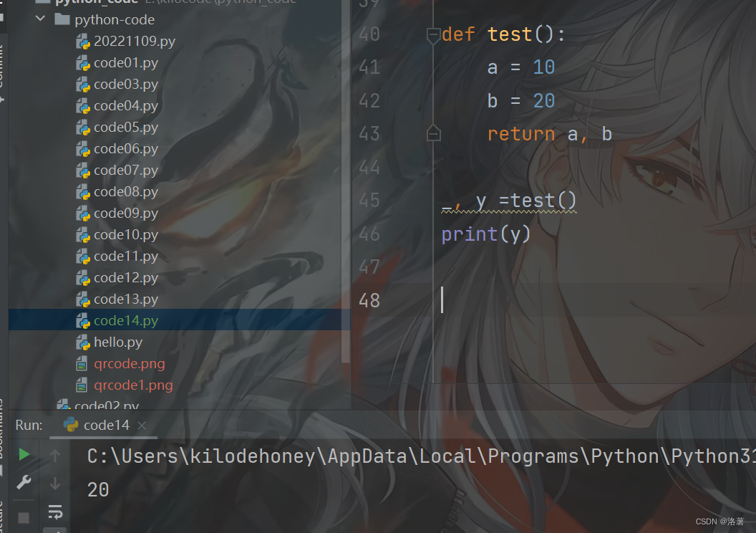Screen dimensions: 756x533
Task: Click the value 20 on line 42
Action: [x=544, y=101]
